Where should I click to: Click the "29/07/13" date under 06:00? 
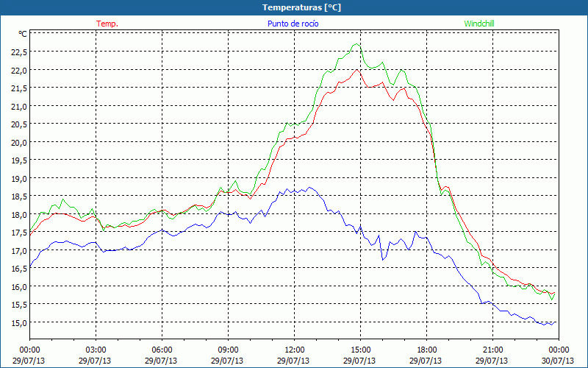tap(161, 361)
